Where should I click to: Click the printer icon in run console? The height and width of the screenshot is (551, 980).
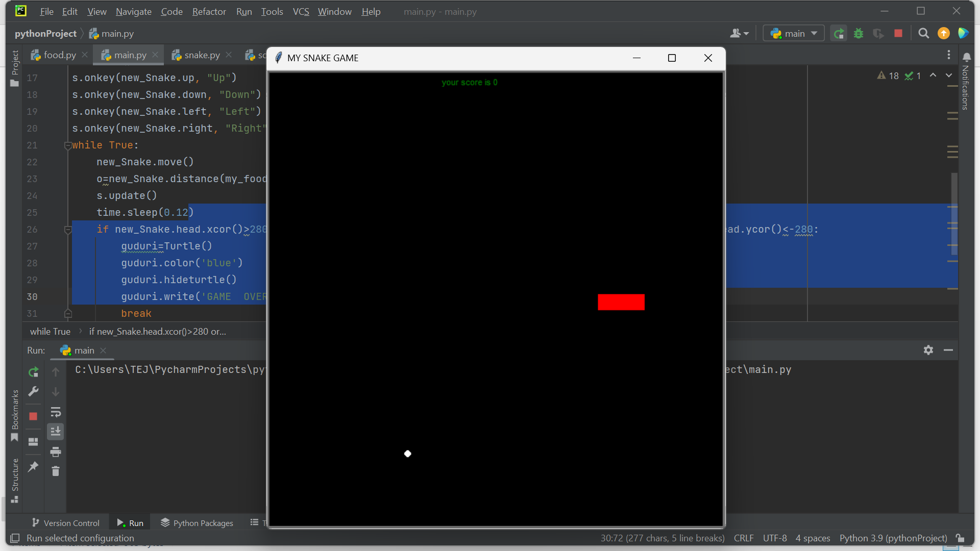point(56,452)
